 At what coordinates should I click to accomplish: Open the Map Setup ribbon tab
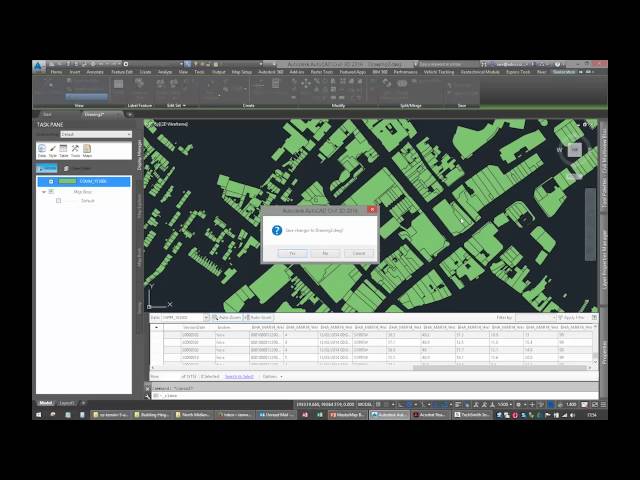click(x=242, y=72)
